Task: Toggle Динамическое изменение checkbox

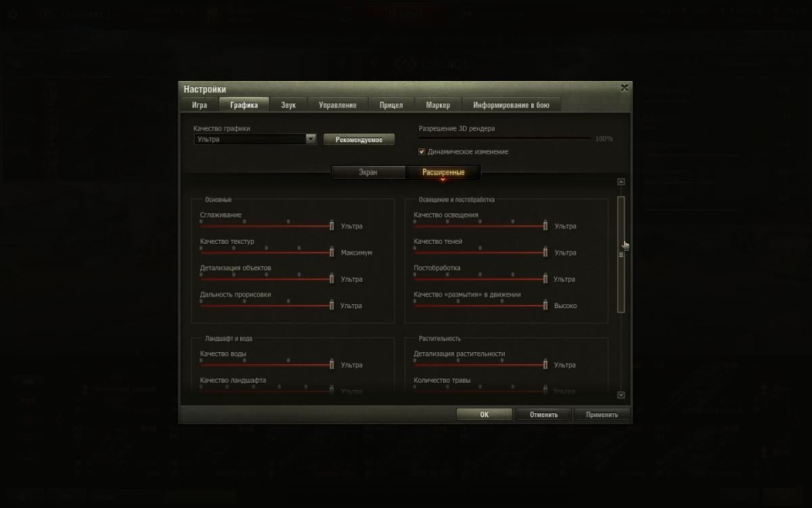Action: (422, 152)
